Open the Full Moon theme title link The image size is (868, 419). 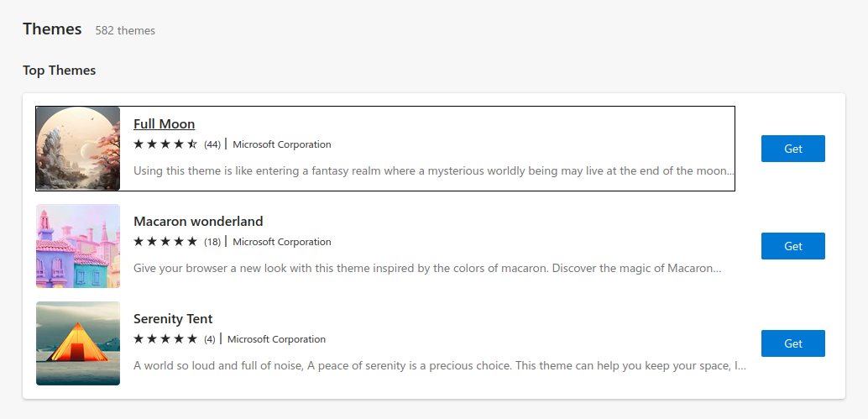[x=165, y=124]
